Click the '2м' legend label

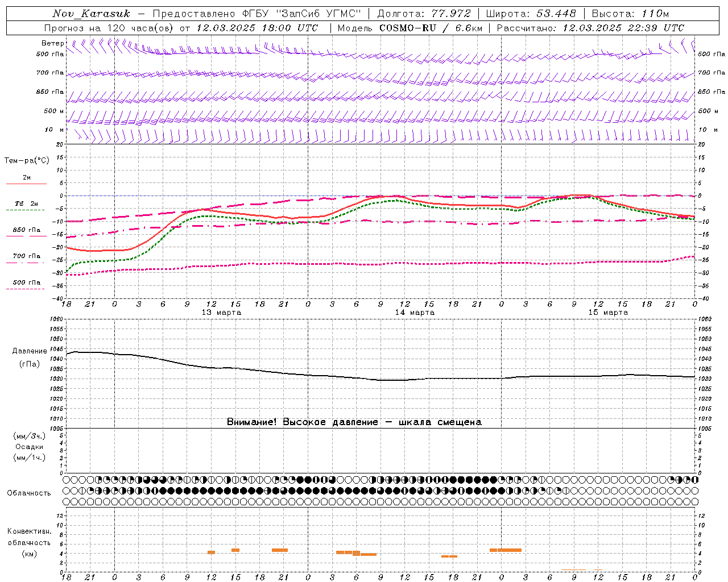(x=27, y=178)
